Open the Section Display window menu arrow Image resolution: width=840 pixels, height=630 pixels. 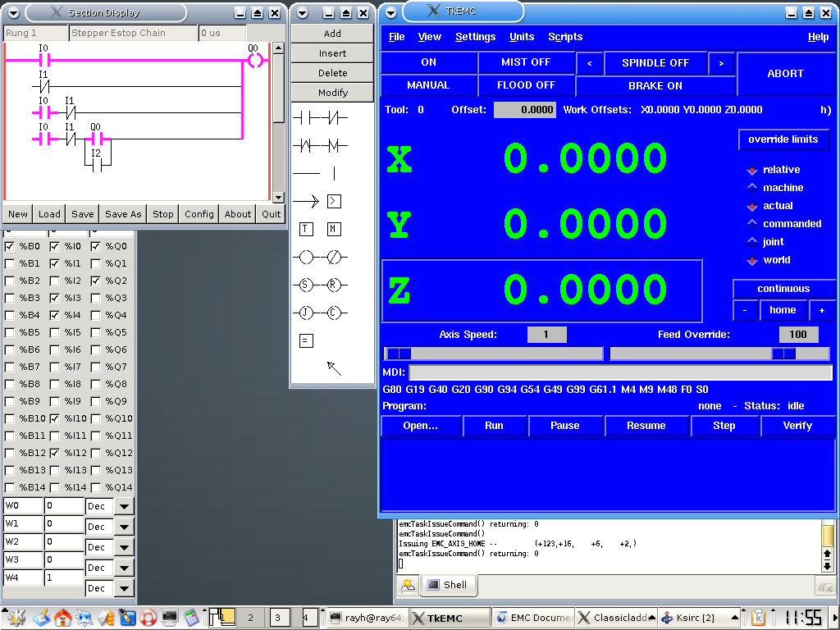click(13, 13)
